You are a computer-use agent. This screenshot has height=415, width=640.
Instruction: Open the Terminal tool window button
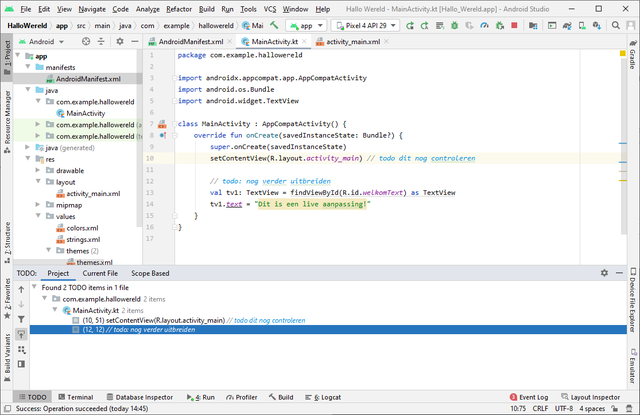pyautogui.click(x=74, y=397)
